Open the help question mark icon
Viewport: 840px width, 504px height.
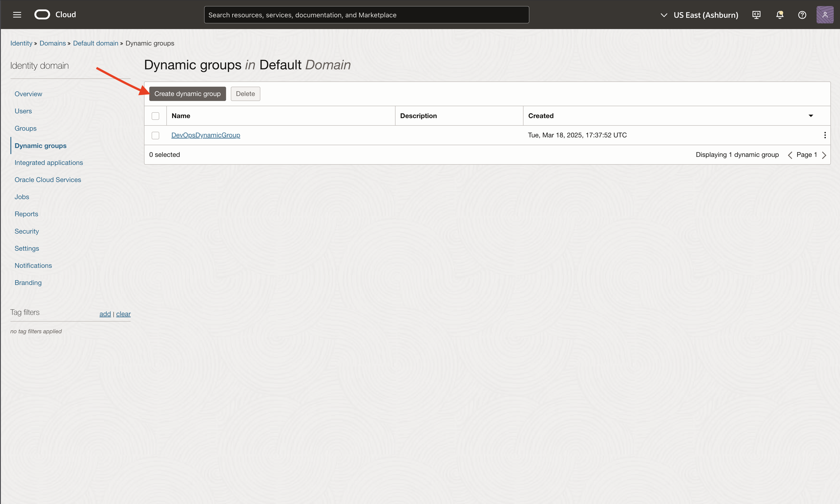(802, 15)
